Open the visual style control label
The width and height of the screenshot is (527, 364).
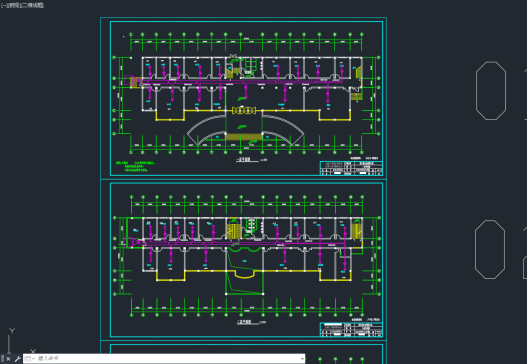click(x=32, y=5)
